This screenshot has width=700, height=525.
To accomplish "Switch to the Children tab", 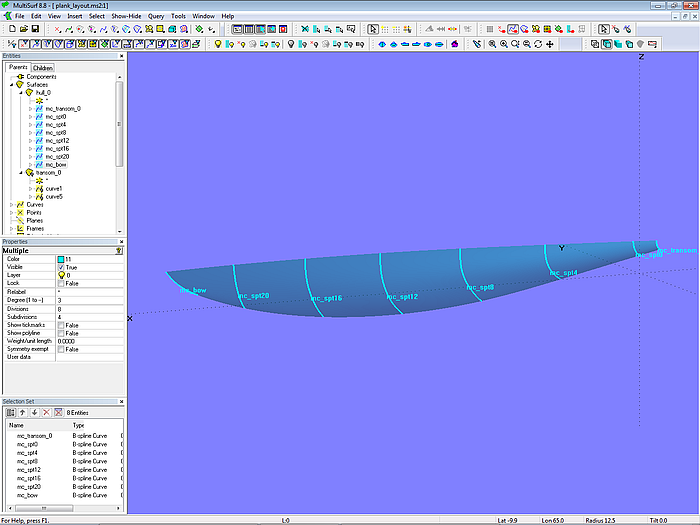I will tap(43, 68).
